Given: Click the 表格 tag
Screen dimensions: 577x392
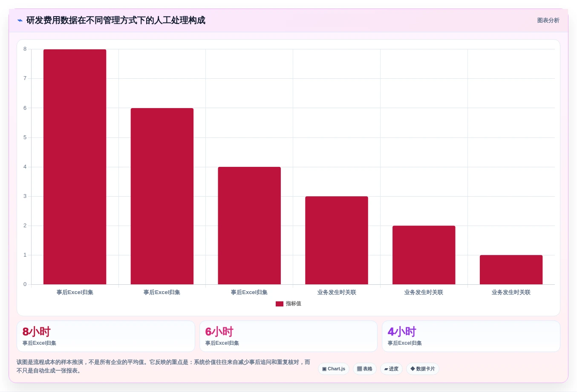Looking at the screenshot, I should (x=365, y=369).
